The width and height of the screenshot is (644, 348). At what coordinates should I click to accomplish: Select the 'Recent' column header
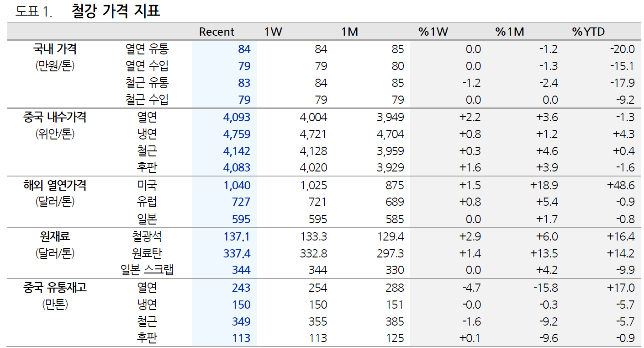217,32
